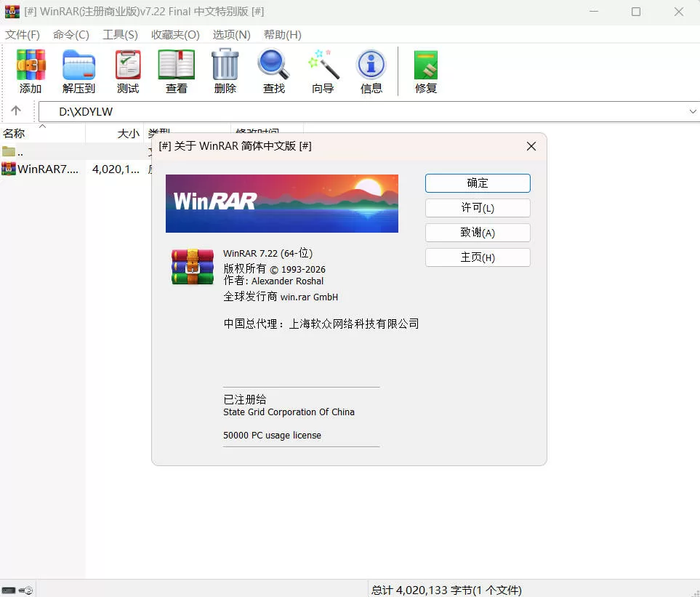This screenshot has height=597, width=700.
Task: Click 'WinRAR 7.22 (64-位)' version text
Action: (x=267, y=253)
